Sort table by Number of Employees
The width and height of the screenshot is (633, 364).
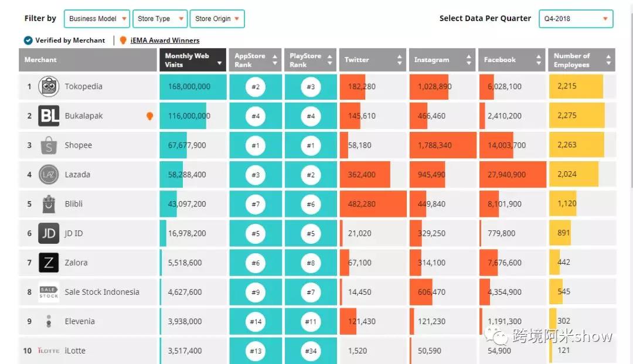581,60
